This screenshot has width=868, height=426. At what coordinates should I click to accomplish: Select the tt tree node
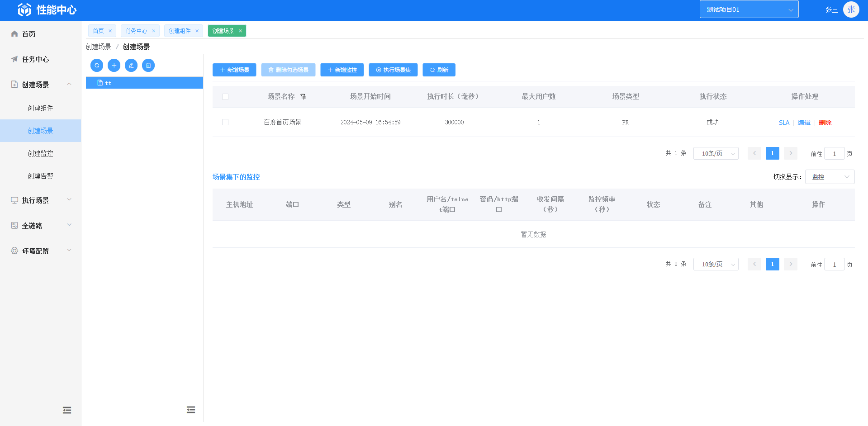(x=109, y=83)
